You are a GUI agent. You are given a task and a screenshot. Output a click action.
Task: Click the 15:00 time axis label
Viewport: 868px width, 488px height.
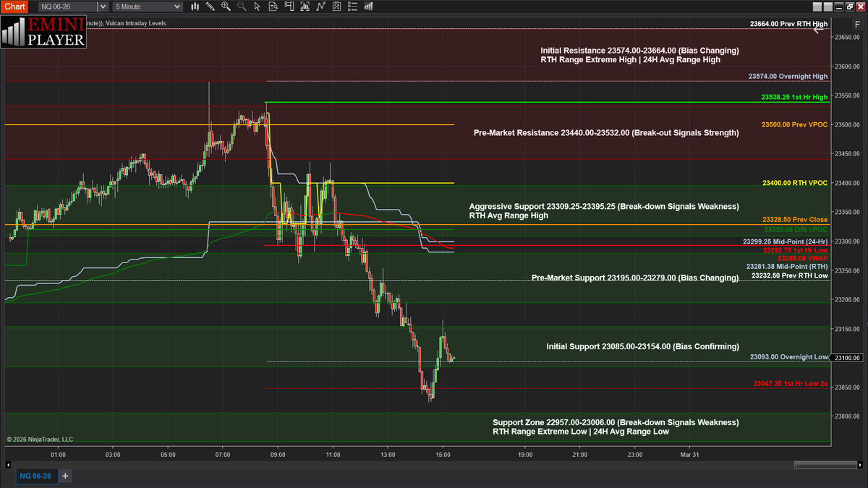(x=443, y=455)
